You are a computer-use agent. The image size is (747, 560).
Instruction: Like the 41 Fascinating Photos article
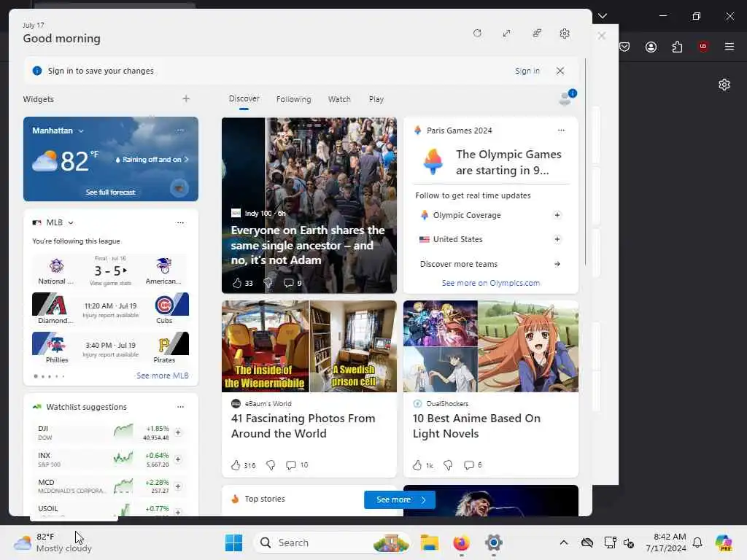[x=236, y=465]
